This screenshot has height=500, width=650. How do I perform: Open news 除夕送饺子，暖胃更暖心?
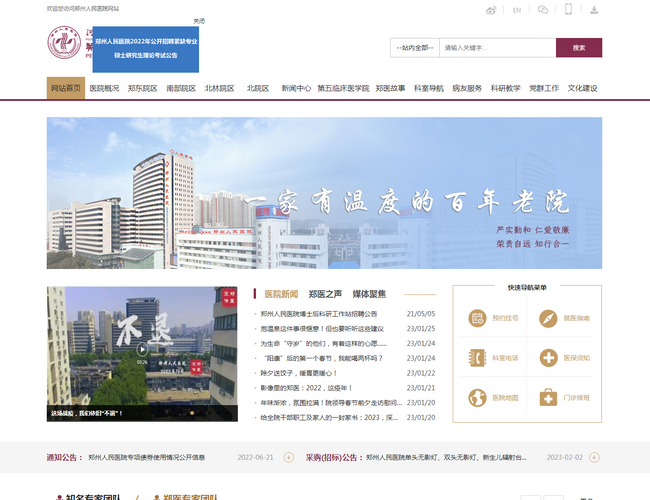point(299,373)
